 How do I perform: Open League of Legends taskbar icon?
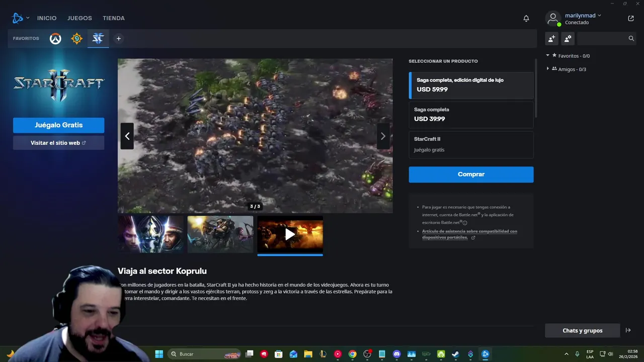323,354
